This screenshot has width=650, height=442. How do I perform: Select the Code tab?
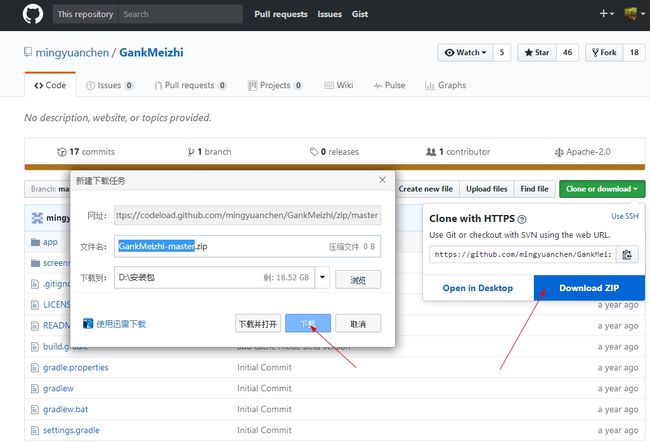[50, 85]
